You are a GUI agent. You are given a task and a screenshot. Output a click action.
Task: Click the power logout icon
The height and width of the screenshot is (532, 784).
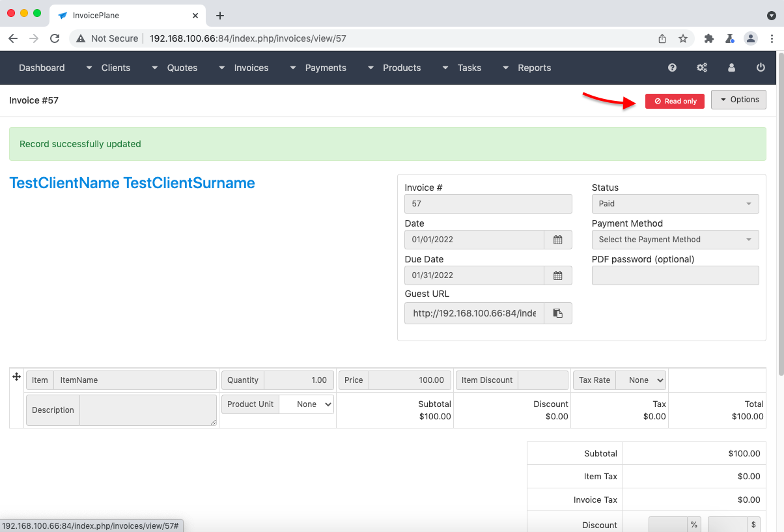click(x=761, y=68)
